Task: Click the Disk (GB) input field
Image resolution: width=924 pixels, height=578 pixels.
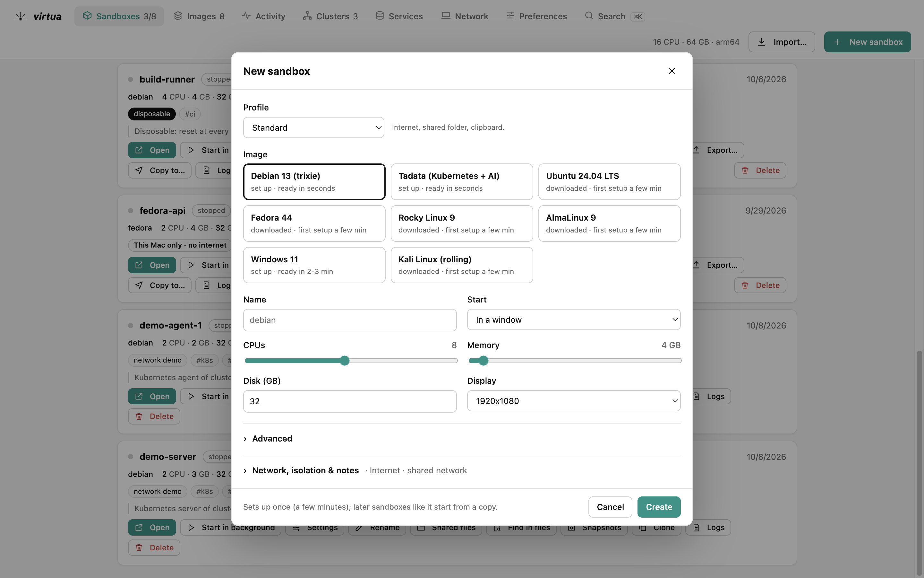Action: 350,401
